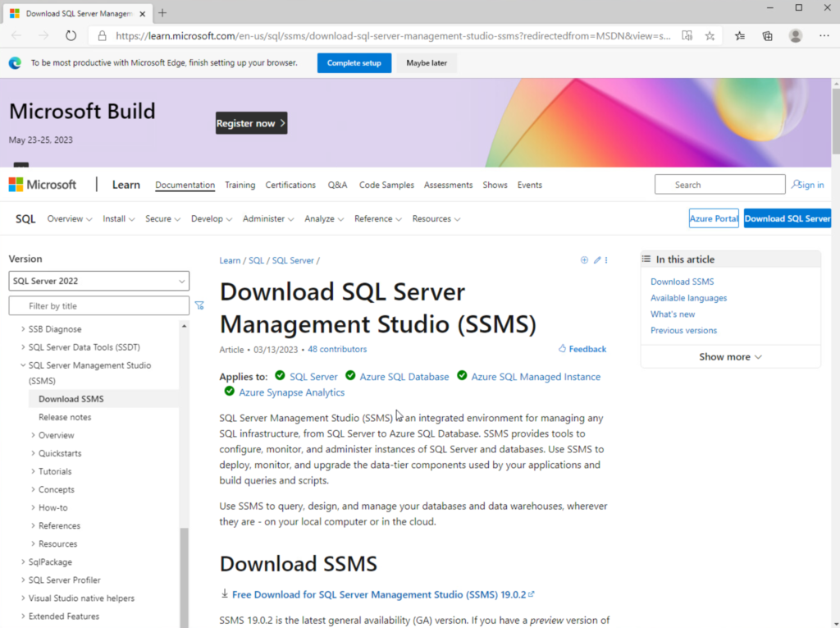The height and width of the screenshot is (628, 840).
Task: Open the Training menu item
Action: (240, 185)
